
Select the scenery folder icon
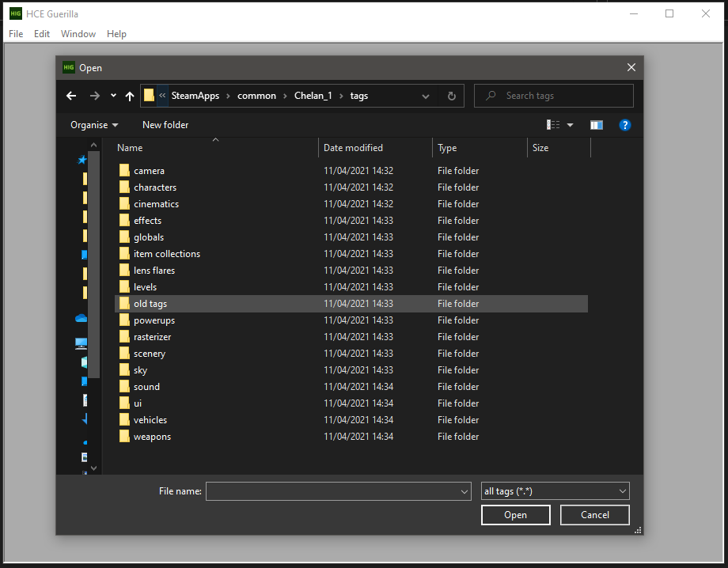click(124, 353)
